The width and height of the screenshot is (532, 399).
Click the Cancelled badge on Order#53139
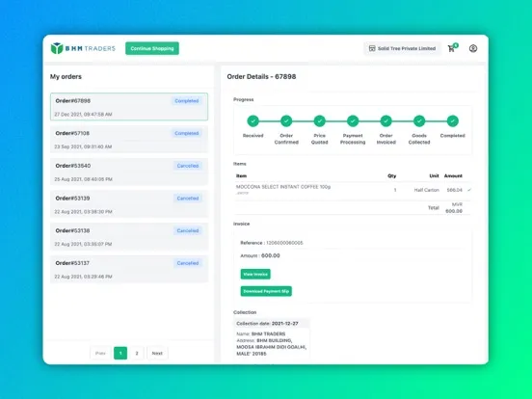188,199
